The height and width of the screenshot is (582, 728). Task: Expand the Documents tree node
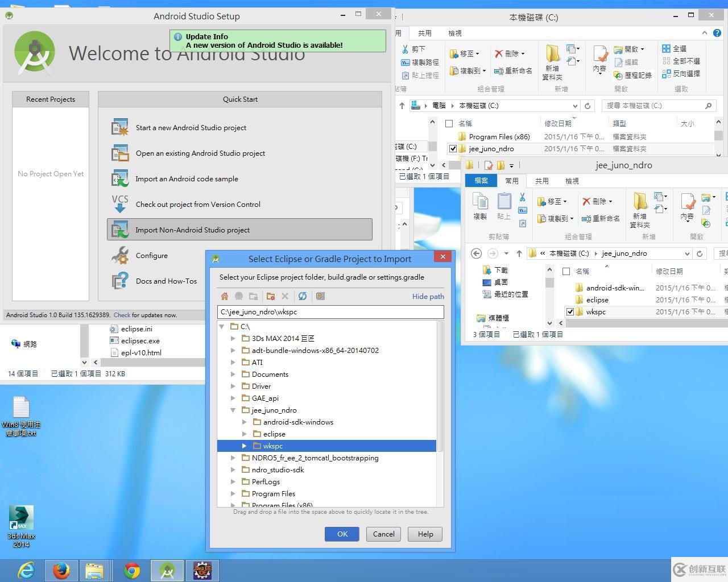tap(233, 374)
